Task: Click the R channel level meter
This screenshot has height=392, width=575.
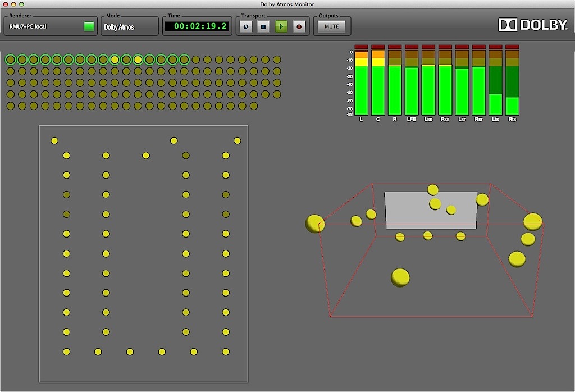Action: [395, 80]
